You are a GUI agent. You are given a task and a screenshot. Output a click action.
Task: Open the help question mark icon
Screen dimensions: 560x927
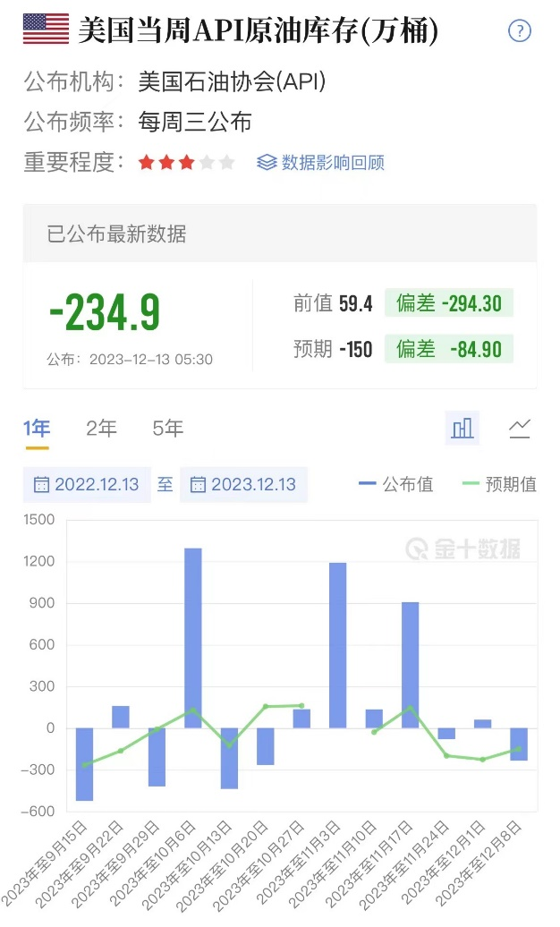(519, 30)
